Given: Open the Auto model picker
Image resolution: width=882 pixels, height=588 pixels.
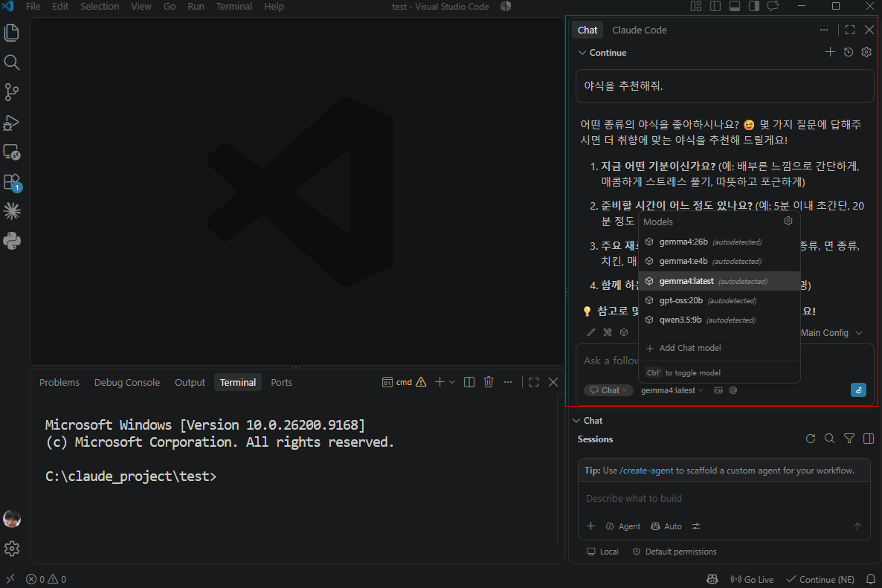Looking at the screenshot, I should pos(666,526).
